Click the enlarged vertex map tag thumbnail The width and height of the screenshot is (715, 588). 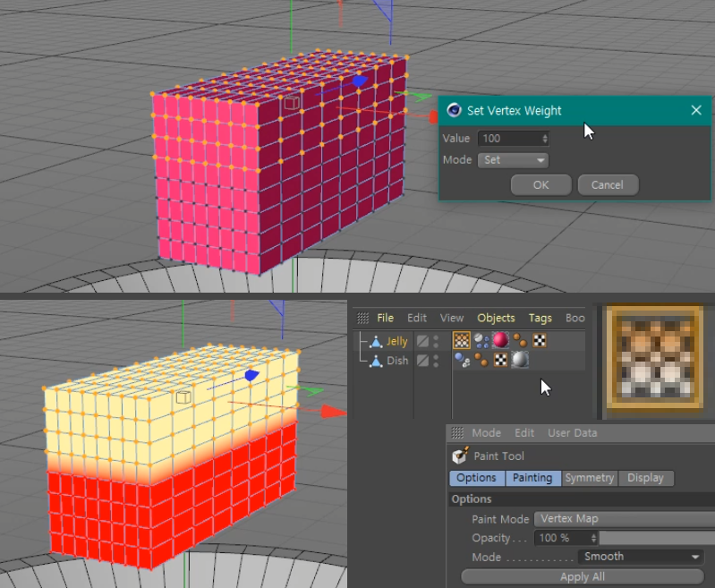tap(655, 356)
